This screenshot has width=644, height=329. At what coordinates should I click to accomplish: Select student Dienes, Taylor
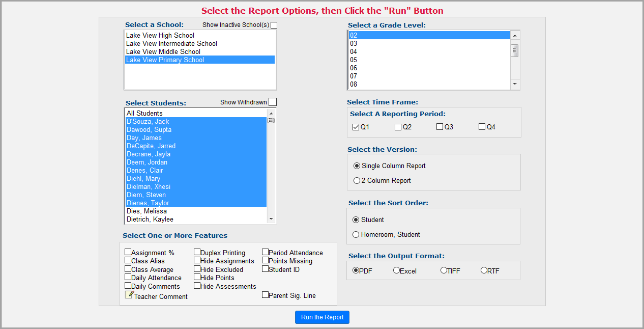coord(196,203)
